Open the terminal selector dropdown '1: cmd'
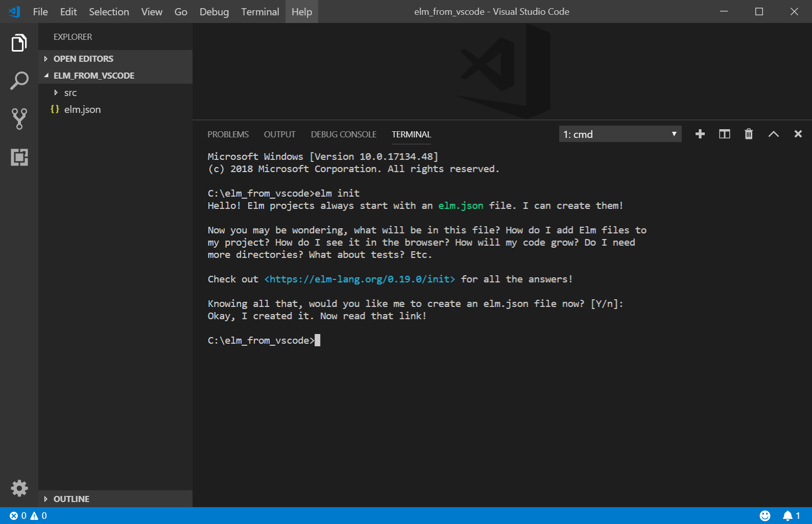Viewport: 812px width, 524px height. click(619, 134)
